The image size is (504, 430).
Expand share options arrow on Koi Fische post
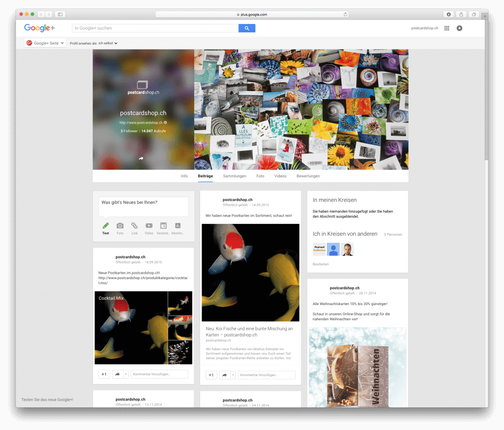point(233,375)
